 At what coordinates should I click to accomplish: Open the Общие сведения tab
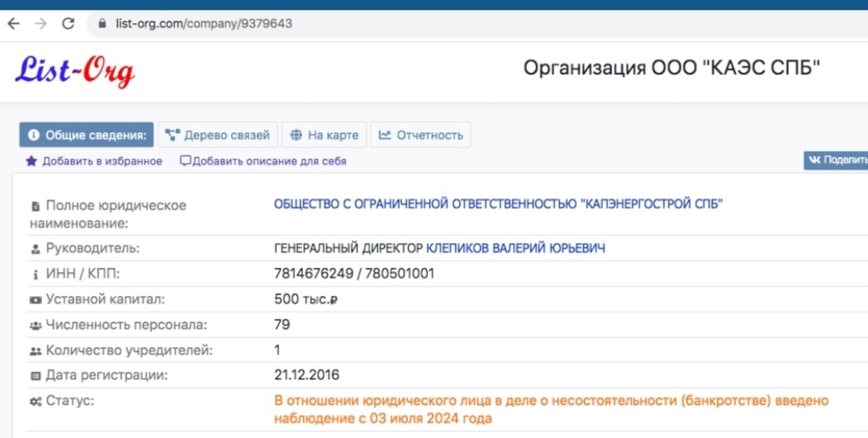coord(88,136)
